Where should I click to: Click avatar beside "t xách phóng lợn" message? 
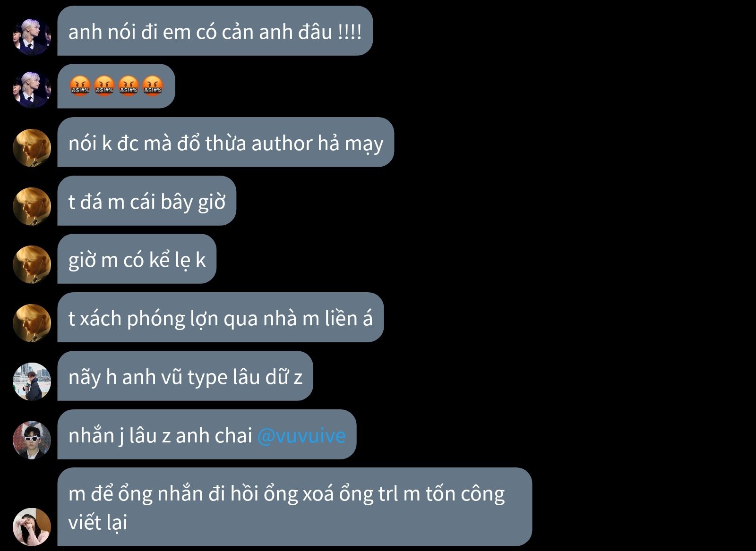pyautogui.click(x=32, y=323)
